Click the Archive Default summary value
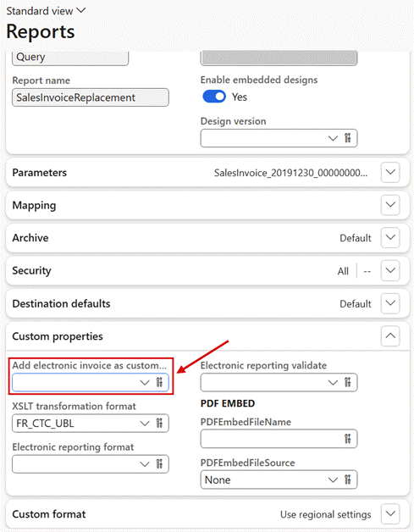 (x=356, y=238)
